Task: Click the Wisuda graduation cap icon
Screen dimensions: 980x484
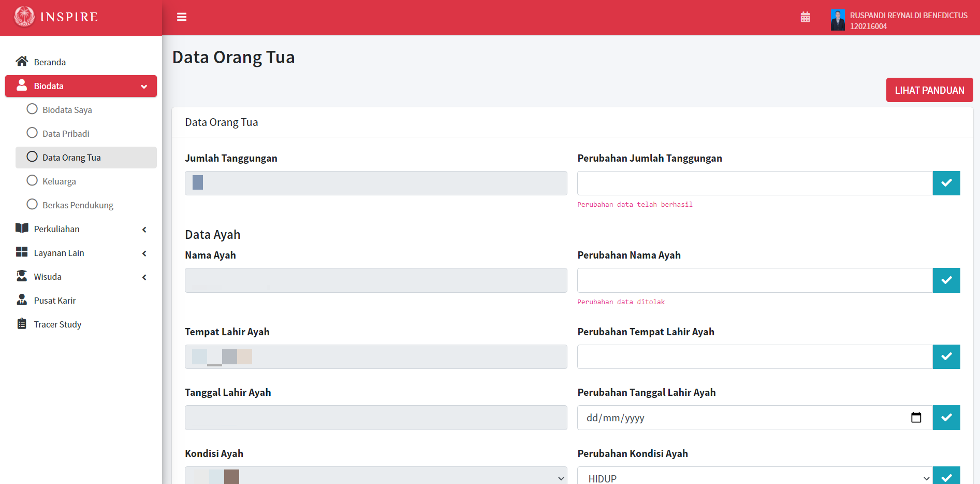Action: tap(22, 276)
